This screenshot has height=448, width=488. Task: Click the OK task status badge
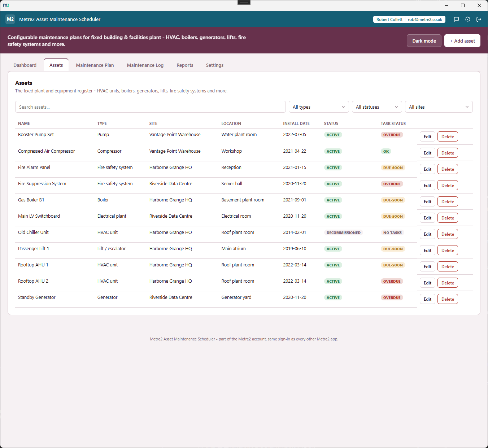point(386,152)
